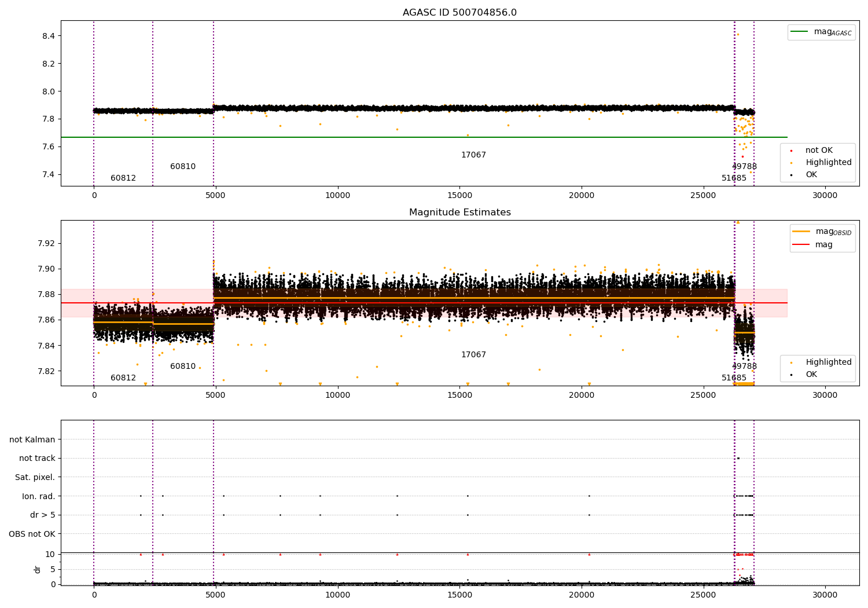Select the 7.82 y-axis tick label

[46, 371]
